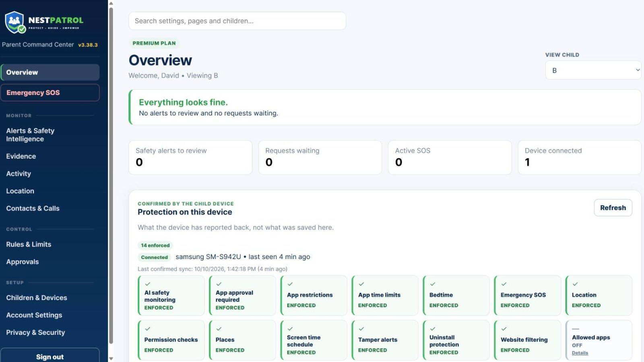Image resolution: width=644 pixels, height=362 pixels.
Task: Click the checkmark icon on App time limits card
Action: tap(361, 284)
